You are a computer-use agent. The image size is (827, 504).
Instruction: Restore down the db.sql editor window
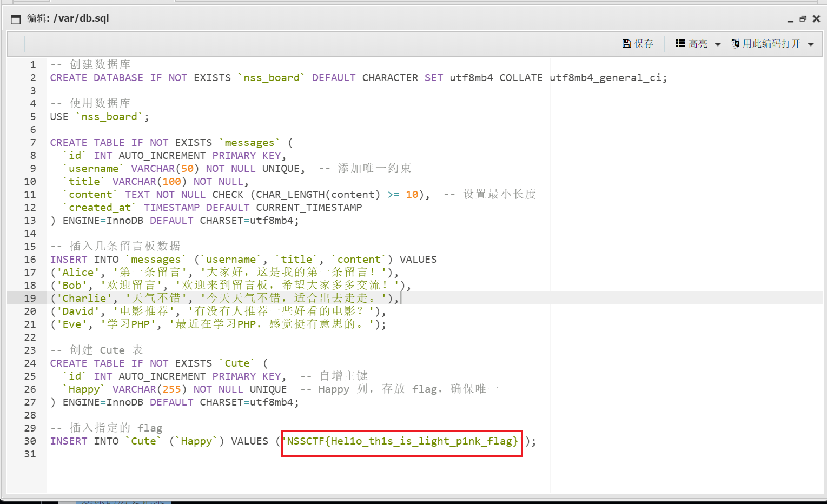tap(803, 19)
